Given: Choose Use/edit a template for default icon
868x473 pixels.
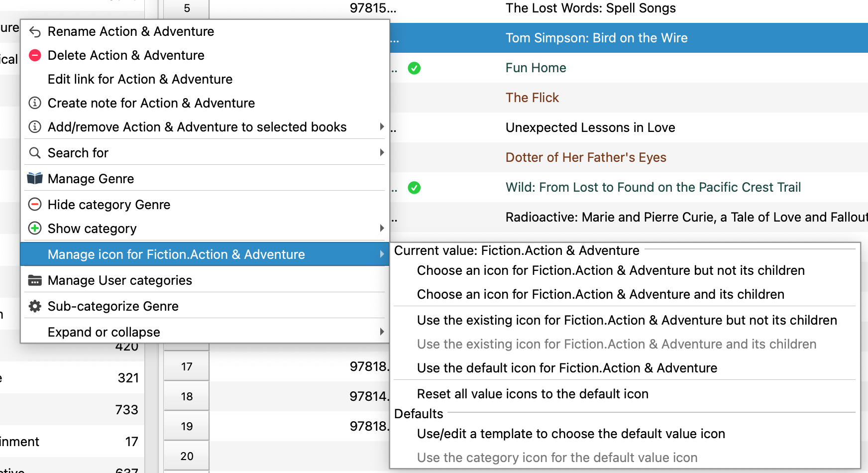Looking at the screenshot, I should click(x=571, y=434).
